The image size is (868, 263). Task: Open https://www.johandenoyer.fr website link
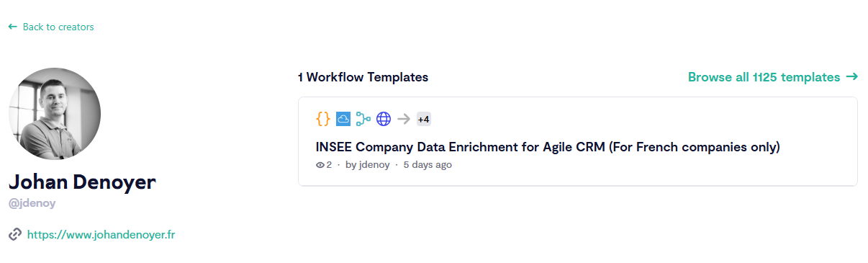point(101,234)
